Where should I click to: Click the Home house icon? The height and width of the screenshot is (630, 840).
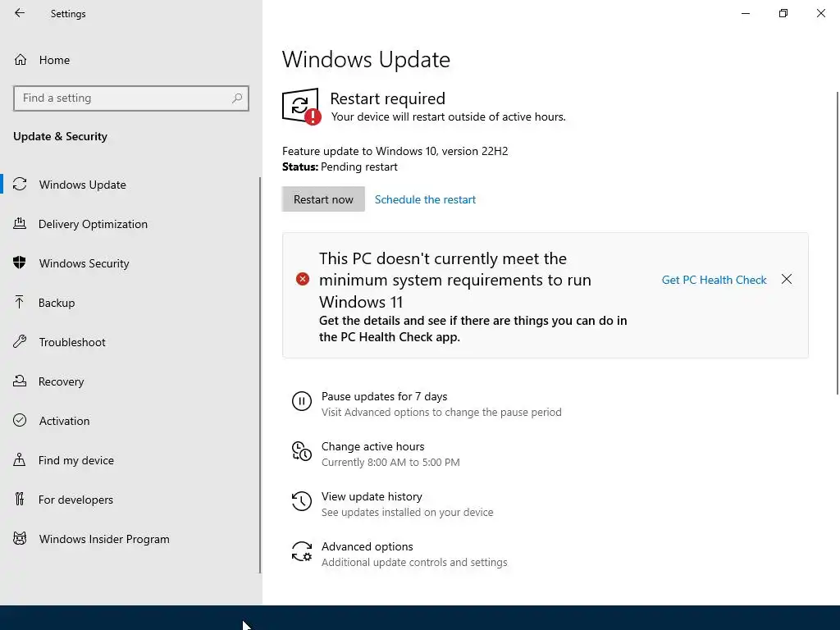(x=21, y=59)
